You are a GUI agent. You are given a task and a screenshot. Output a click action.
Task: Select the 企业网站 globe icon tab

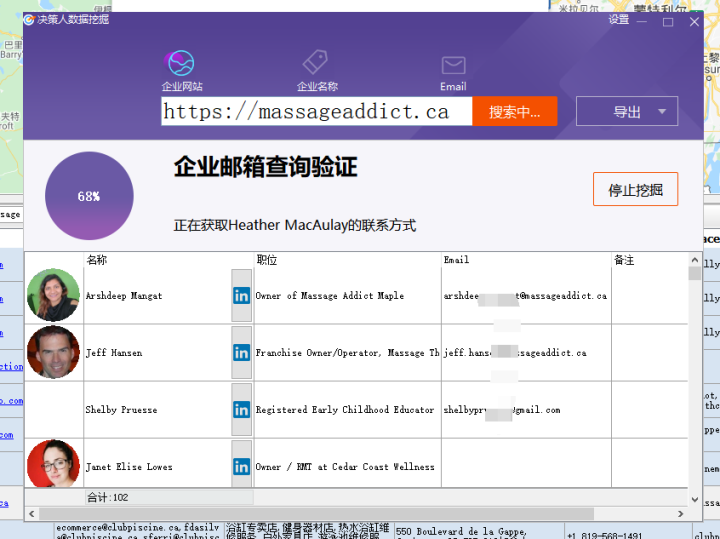pyautogui.click(x=181, y=70)
